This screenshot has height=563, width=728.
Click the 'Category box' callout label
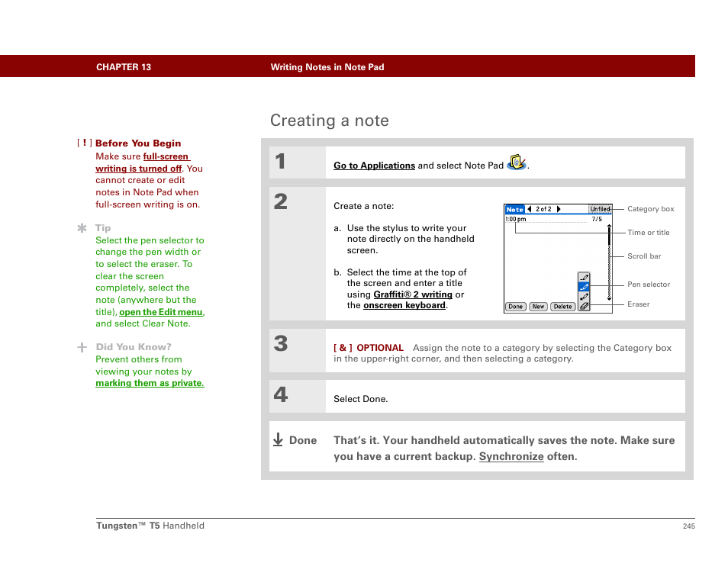tap(650, 209)
